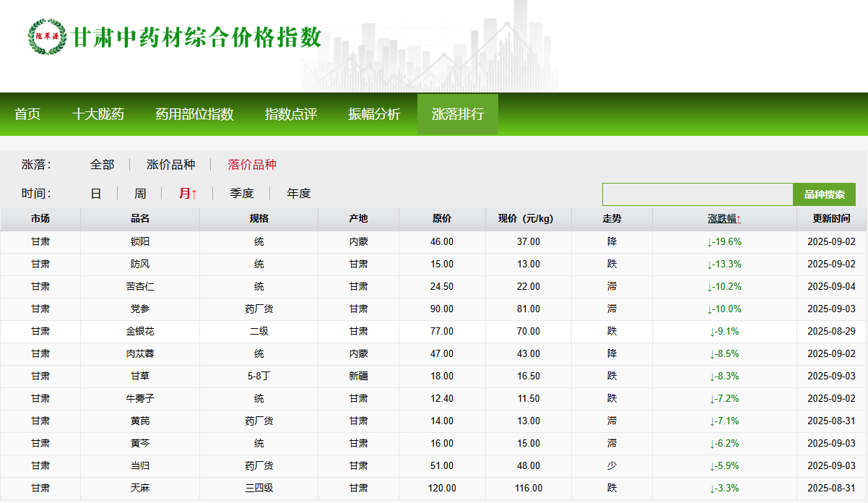
Task: Select 年度 yearly time range
Action: click(x=299, y=194)
